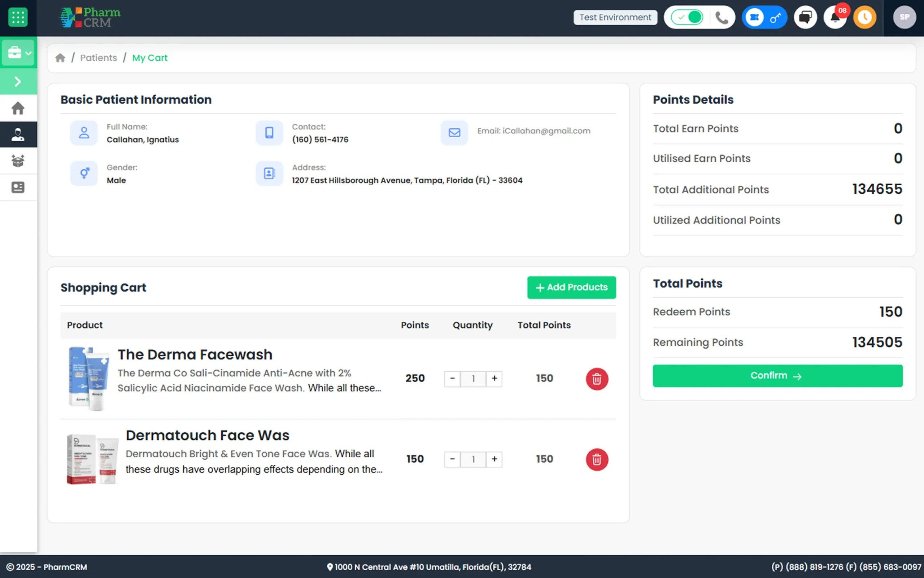The width and height of the screenshot is (924, 578).
Task: Click the patient address text
Action: pyautogui.click(x=407, y=180)
